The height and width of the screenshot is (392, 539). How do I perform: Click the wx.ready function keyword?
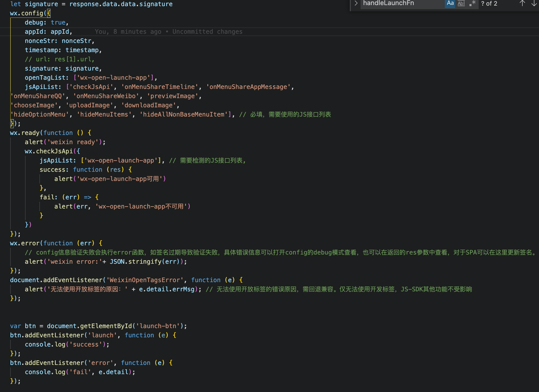point(58,133)
